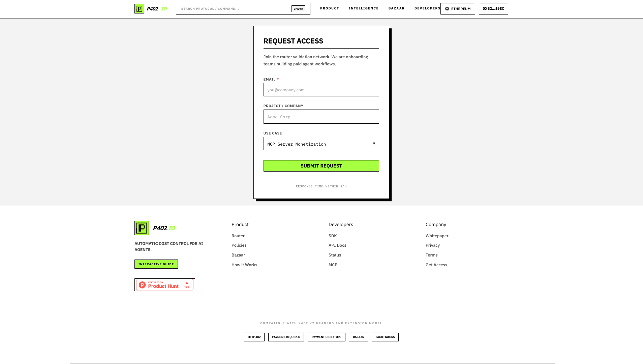This screenshot has width=643, height=364.
Task: Click the CMD+K shortcut badge
Action: tap(298, 9)
